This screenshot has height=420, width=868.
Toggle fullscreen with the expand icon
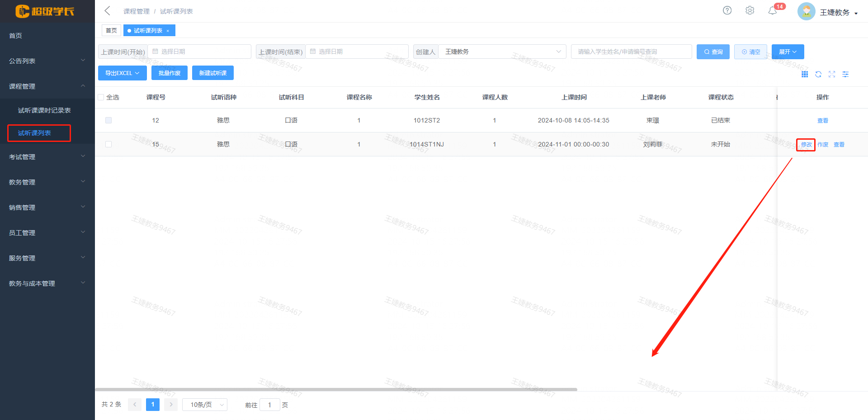pyautogui.click(x=832, y=74)
